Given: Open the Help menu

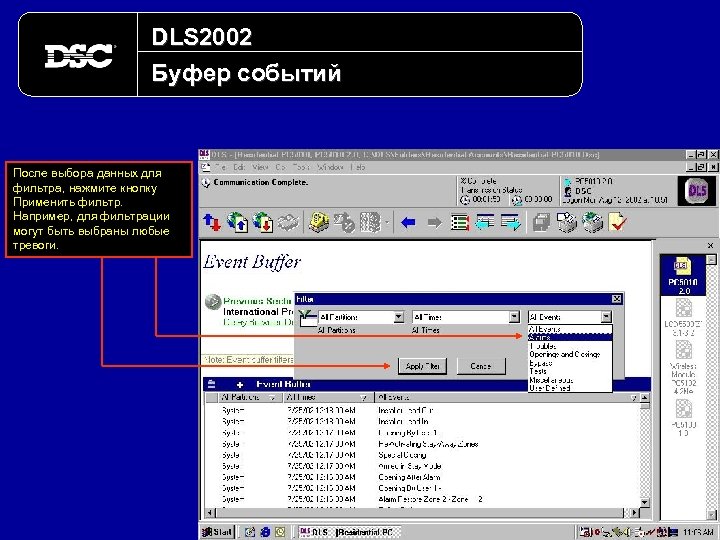Looking at the screenshot, I should (x=358, y=167).
